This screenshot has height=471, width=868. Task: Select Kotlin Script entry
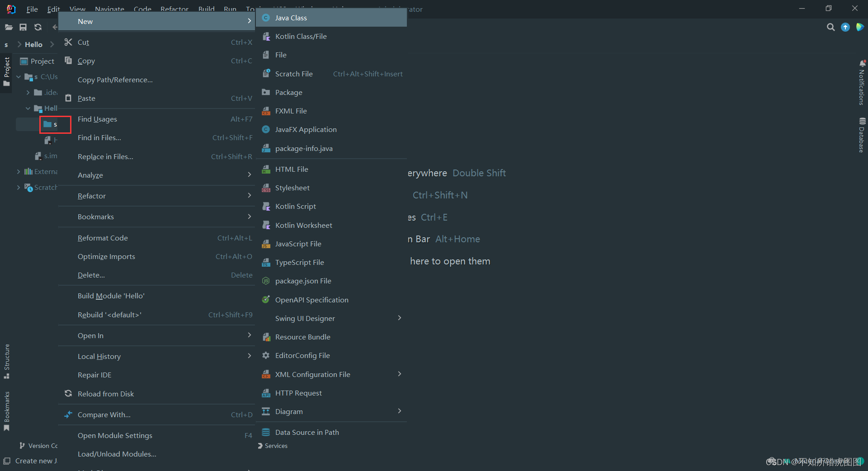coord(331,206)
